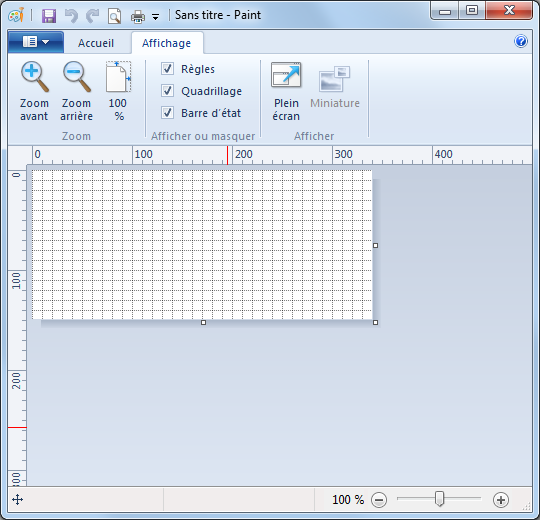Reset view with the 100 % icon
540x520 pixels.
pos(118,77)
